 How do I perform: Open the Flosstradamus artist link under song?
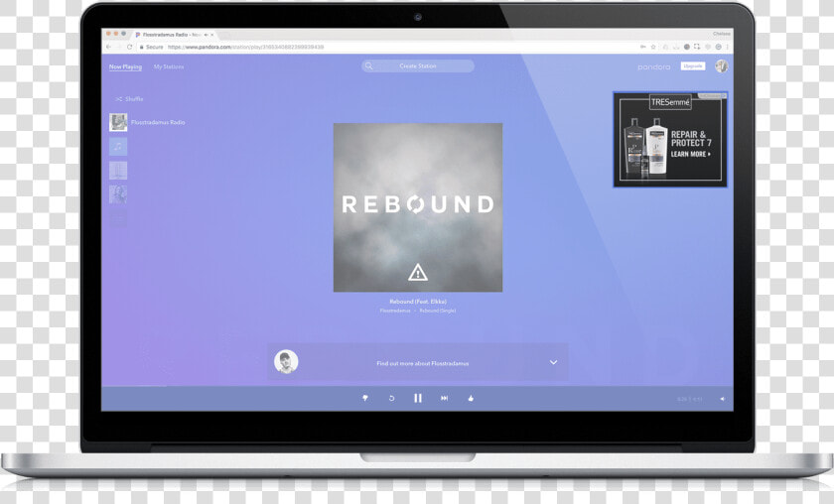pos(395,311)
